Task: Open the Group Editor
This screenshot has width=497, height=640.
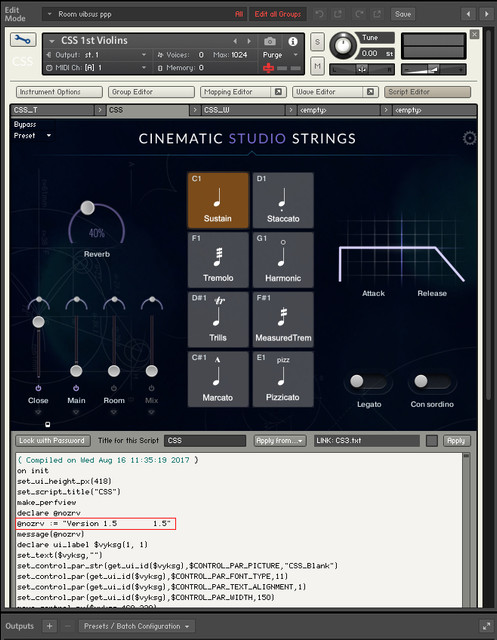Action: click(x=151, y=92)
